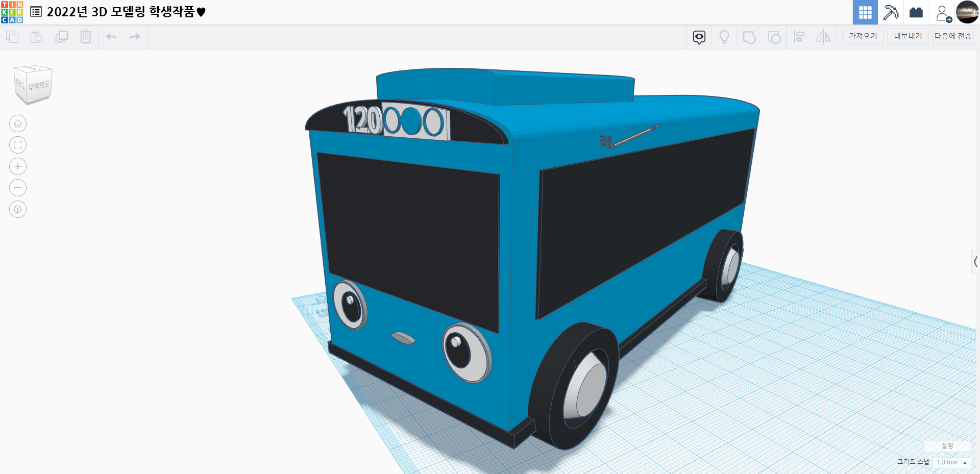Viewport: 980px width, 474px height.
Task: Toggle show all lightbulb icon
Action: tap(724, 37)
